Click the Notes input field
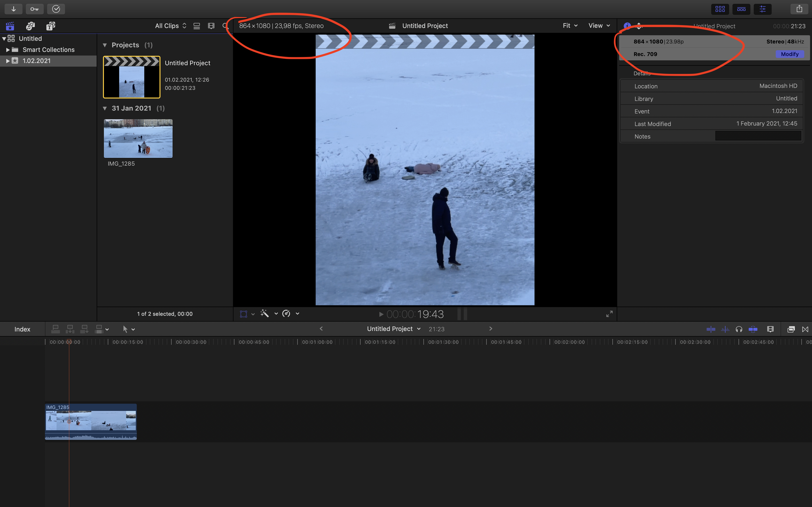This screenshot has height=507, width=812. (758, 136)
